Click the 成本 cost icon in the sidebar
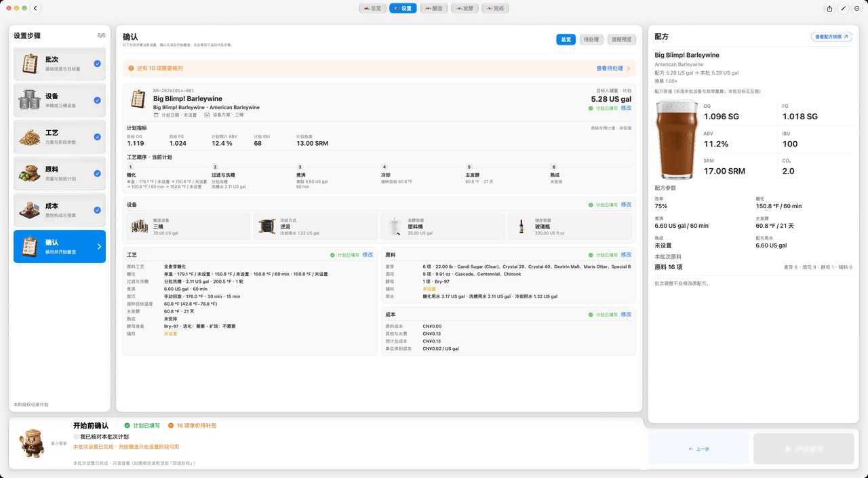This screenshot has width=868, height=478. pos(30,210)
